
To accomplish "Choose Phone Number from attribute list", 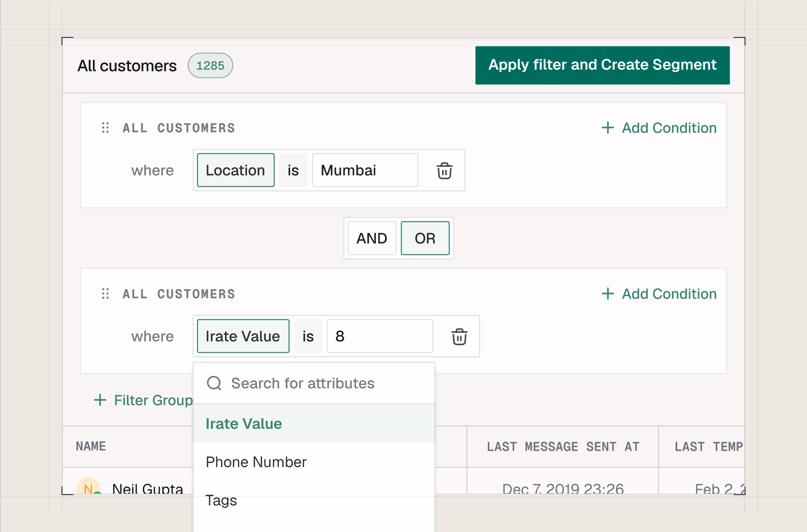I will (x=256, y=462).
